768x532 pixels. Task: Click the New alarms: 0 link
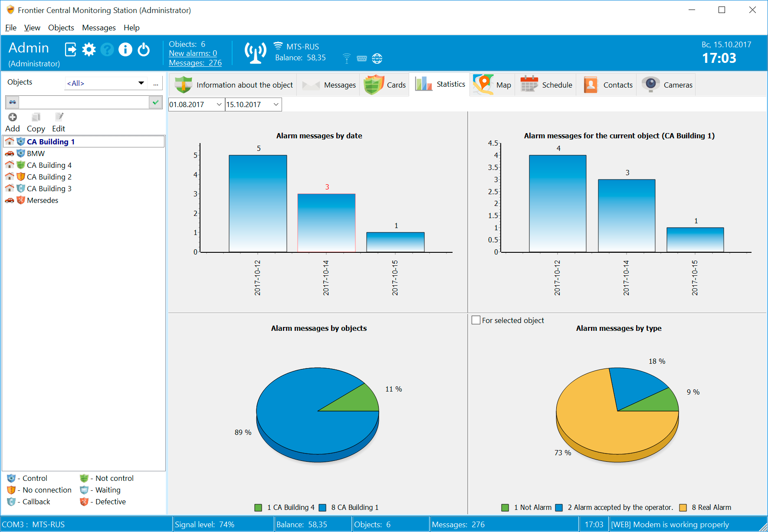coord(193,53)
